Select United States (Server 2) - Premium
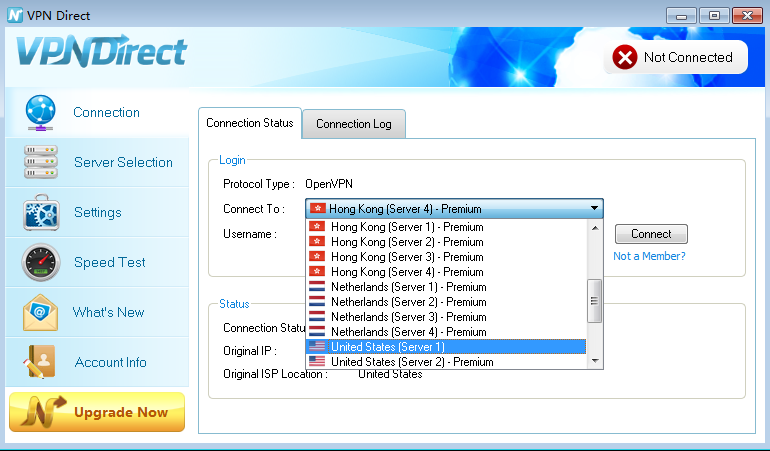Screen dimensions: 770x451 446,362
